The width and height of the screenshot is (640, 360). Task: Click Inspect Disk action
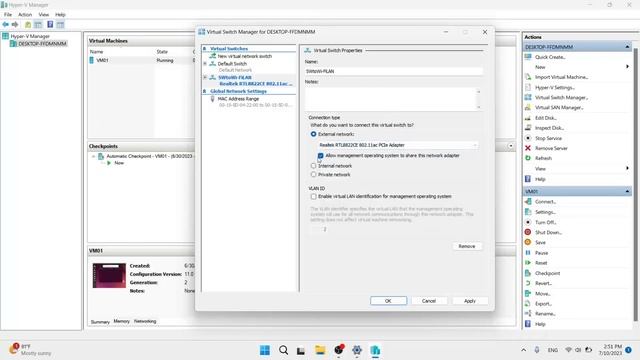coord(549,128)
